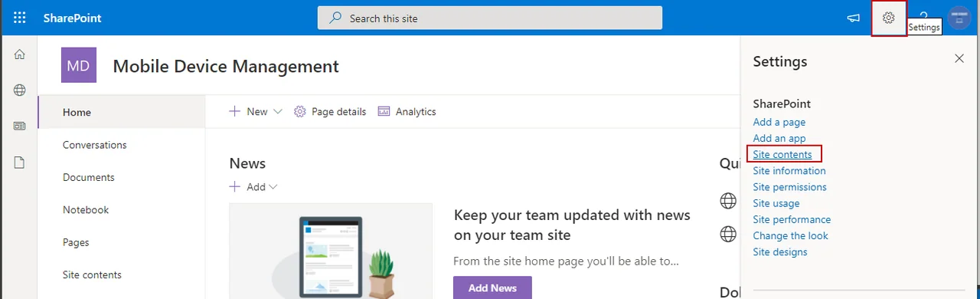Click the Settings gear icon
Screen dimensions: 980x299
point(889,18)
